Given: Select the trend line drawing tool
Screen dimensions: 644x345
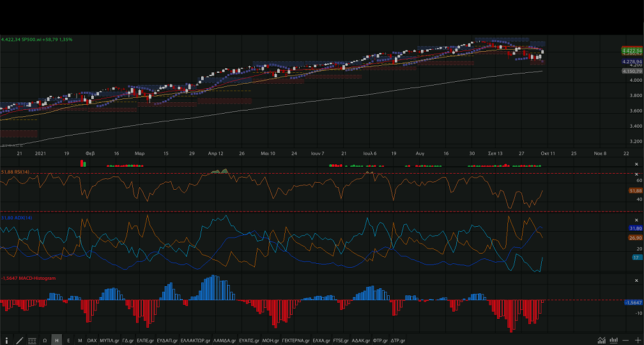Looking at the screenshot, I should click(19, 341).
